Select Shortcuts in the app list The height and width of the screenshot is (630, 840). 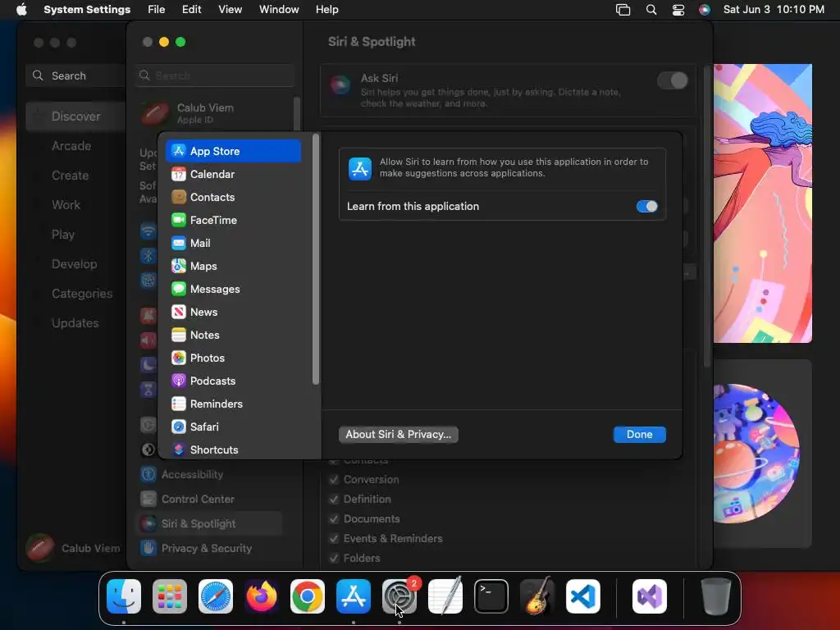coord(233,450)
